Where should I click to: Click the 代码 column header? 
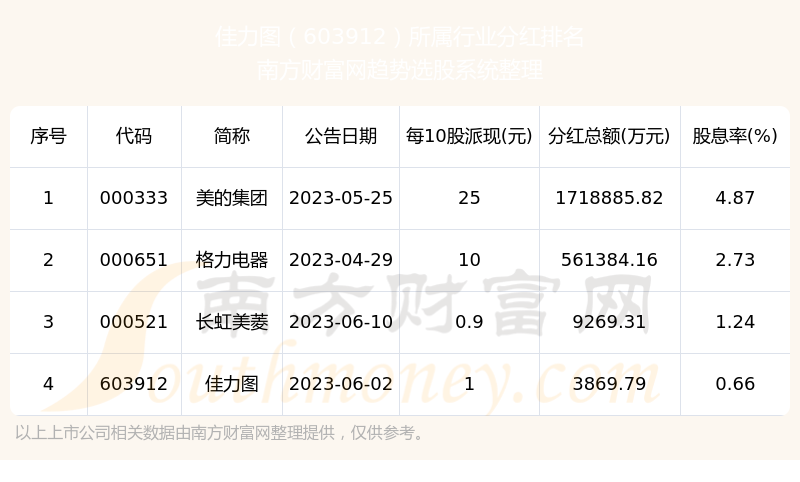click(134, 136)
